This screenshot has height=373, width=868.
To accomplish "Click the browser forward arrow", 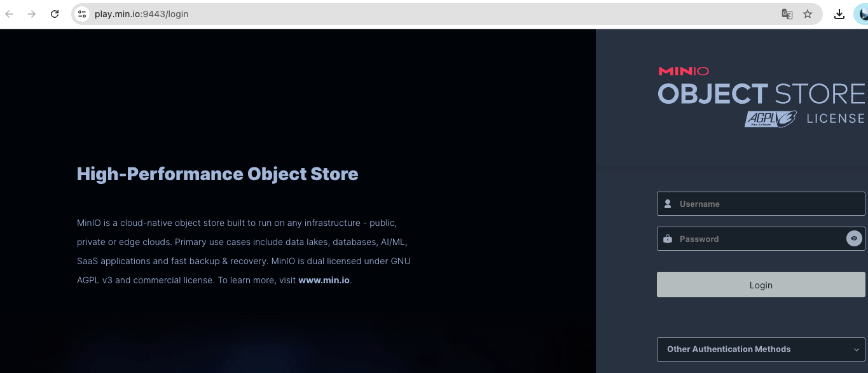I will (x=32, y=14).
